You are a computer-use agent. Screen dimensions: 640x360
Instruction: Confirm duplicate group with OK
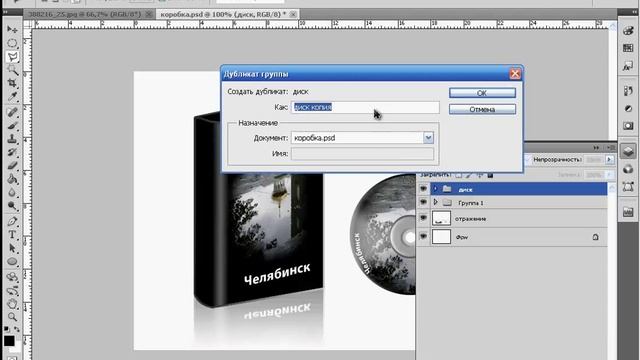point(482,93)
